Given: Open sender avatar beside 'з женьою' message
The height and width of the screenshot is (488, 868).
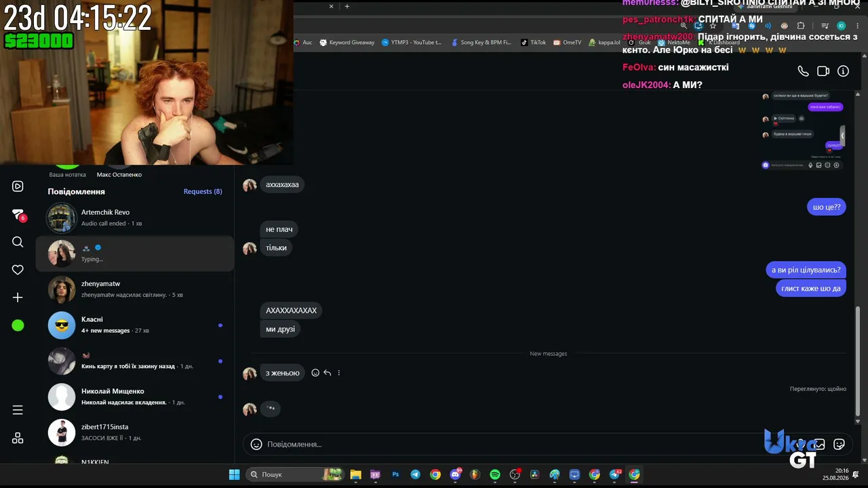Looking at the screenshot, I should (x=250, y=373).
